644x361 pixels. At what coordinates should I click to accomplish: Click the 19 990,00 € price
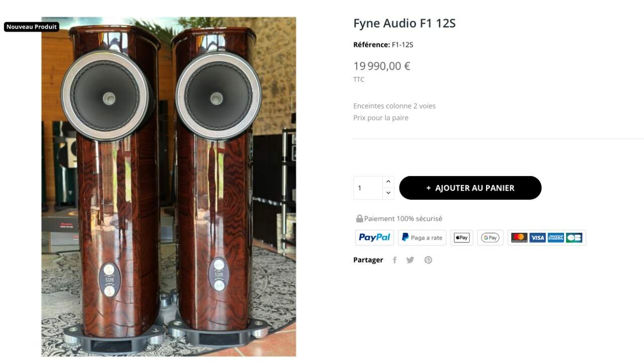point(382,66)
